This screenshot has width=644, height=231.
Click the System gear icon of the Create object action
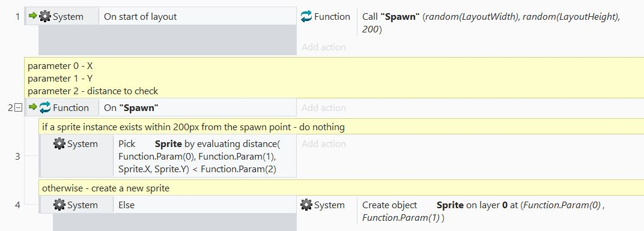306,205
